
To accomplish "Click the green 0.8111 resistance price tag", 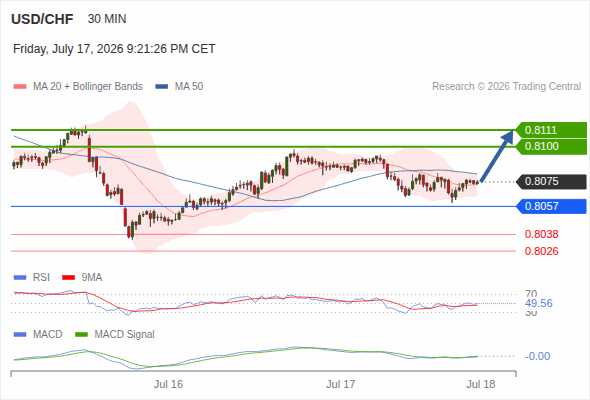I will [x=551, y=130].
